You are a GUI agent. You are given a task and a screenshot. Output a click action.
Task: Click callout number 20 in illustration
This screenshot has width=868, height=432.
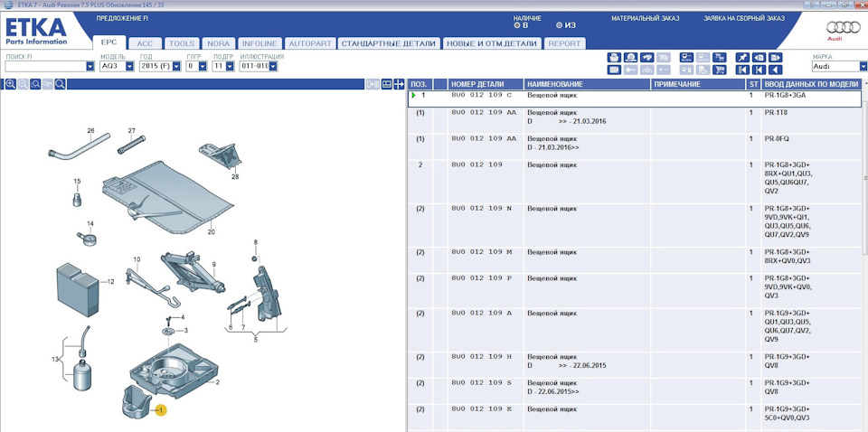(211, 232)
